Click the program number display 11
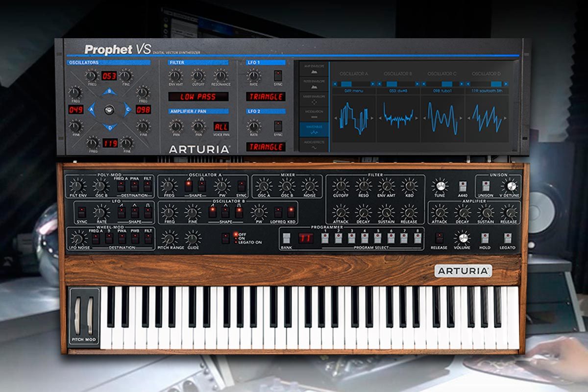Image resolution: width=588 pixels, height=392 pixels. point(306,238)
